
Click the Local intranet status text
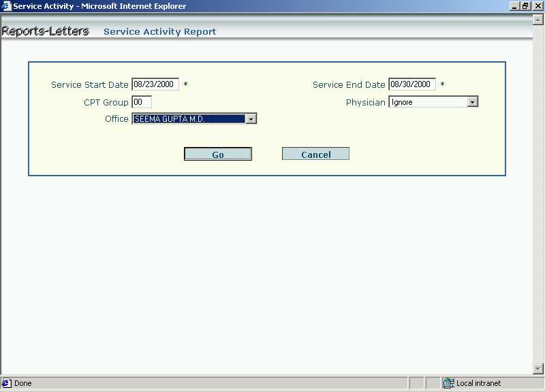click(479, 383)
